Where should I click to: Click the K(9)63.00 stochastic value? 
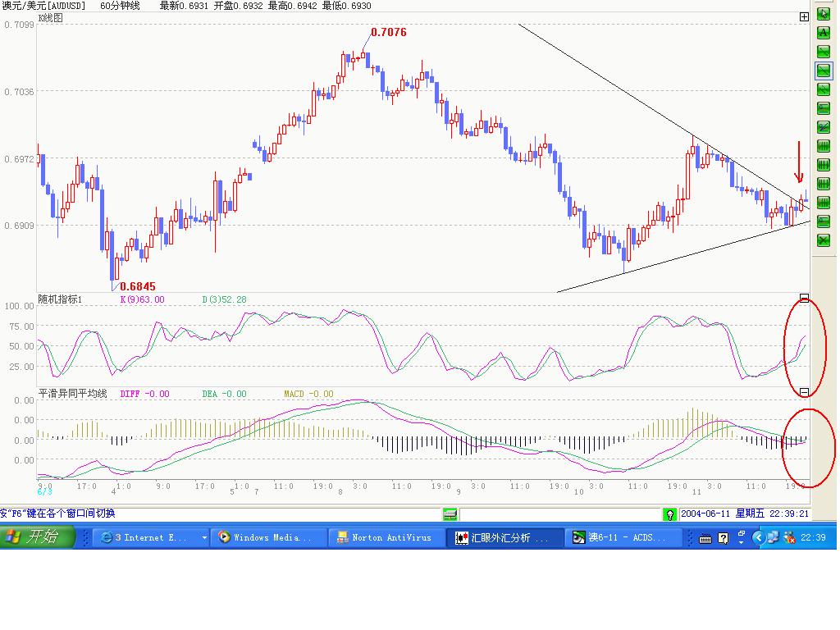(142, 299)
